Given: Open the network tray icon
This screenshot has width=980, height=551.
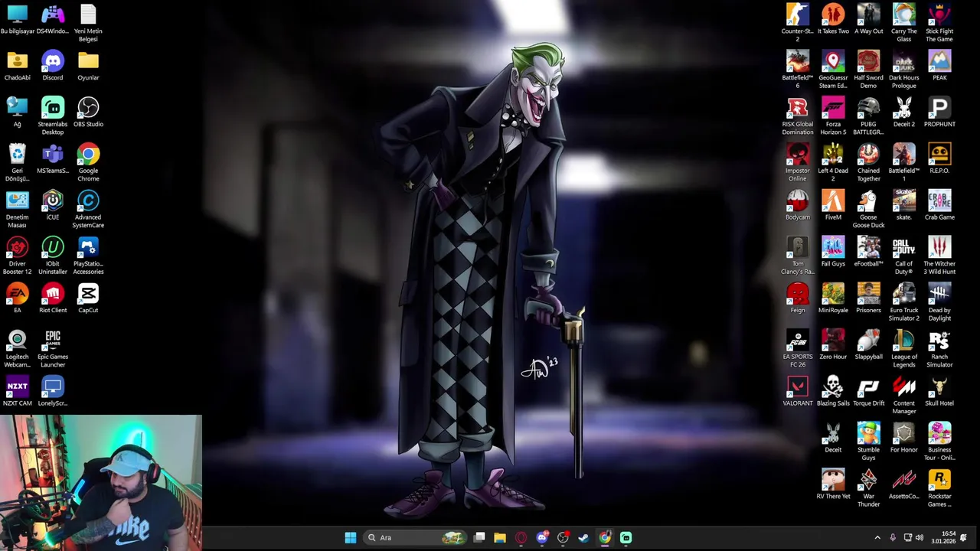Looking at the screenshot, I should [x=907, y=537].
